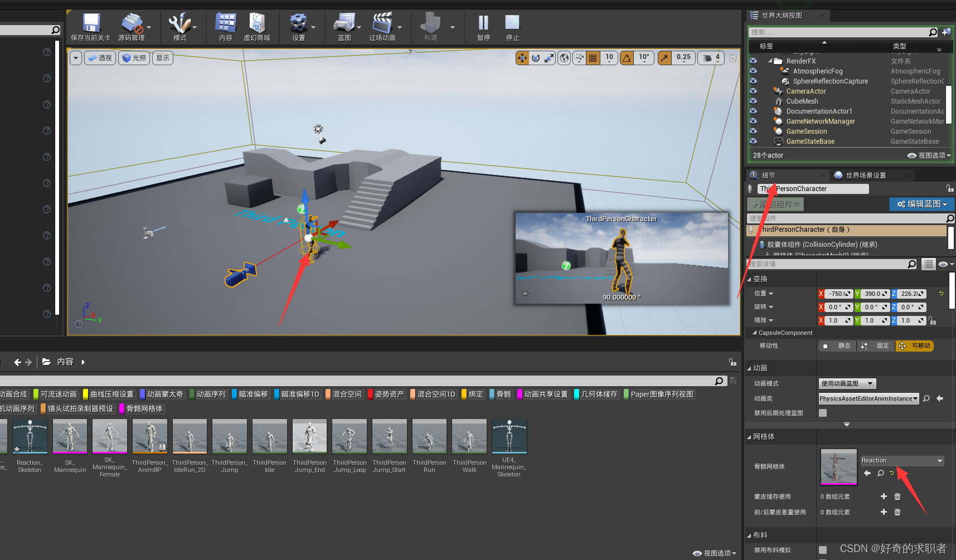956x560 pixels.
Task: Open the Content (内容) browser toolbar icon
Action: 225,27
